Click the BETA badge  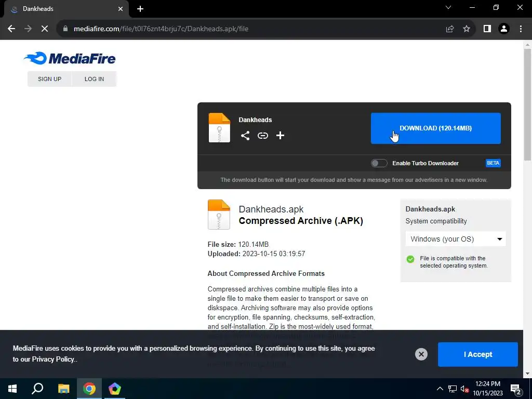tap(493, 163)
